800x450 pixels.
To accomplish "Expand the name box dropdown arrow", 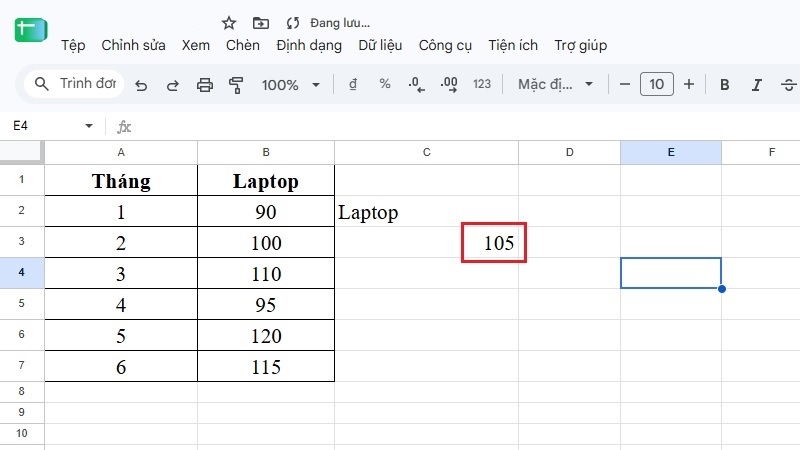I will coord(89,126).
